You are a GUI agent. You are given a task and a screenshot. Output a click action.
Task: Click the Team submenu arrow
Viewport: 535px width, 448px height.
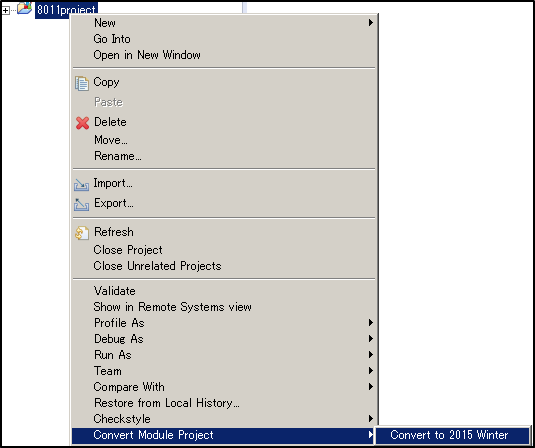(x=371, y=371)
